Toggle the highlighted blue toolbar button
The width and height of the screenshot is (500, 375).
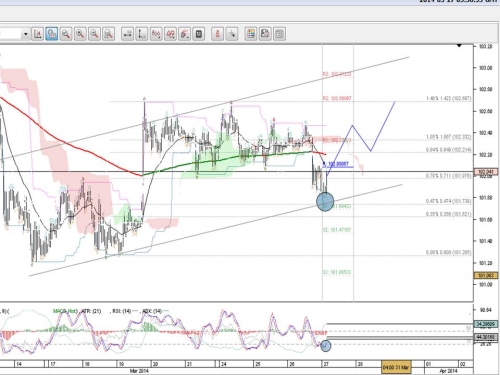pyautogui.click(x=52, y=34)
